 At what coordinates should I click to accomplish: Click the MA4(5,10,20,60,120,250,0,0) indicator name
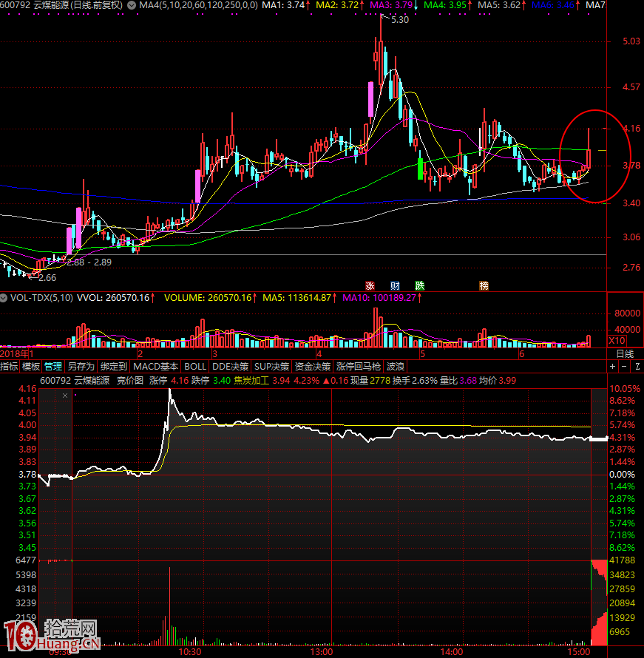[x=198, y=5]
